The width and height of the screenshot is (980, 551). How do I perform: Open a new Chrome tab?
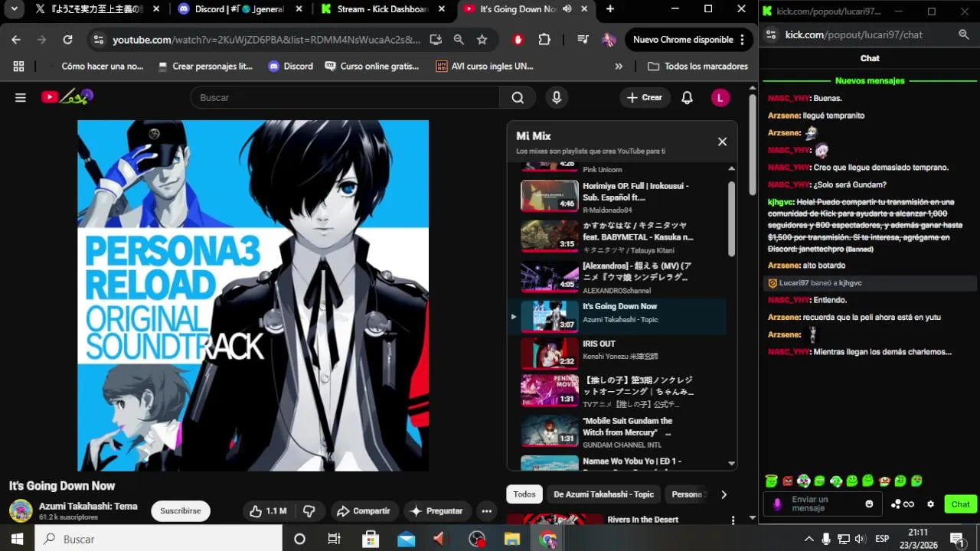point(610,9)
